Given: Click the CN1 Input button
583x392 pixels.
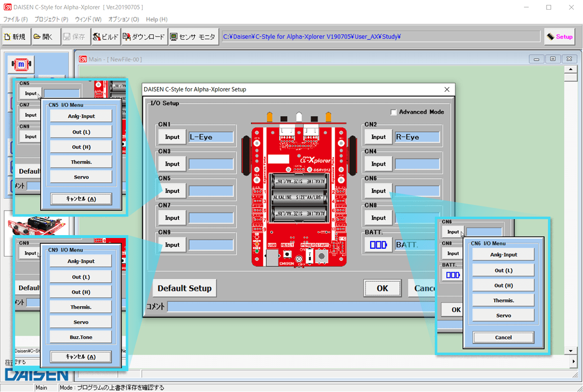Looking at the screenshot, I should pyautogui.click(x=172, y=137).
